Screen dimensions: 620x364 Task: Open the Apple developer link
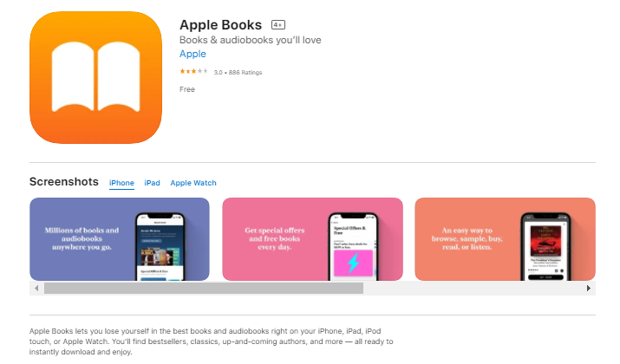(193, 54)
